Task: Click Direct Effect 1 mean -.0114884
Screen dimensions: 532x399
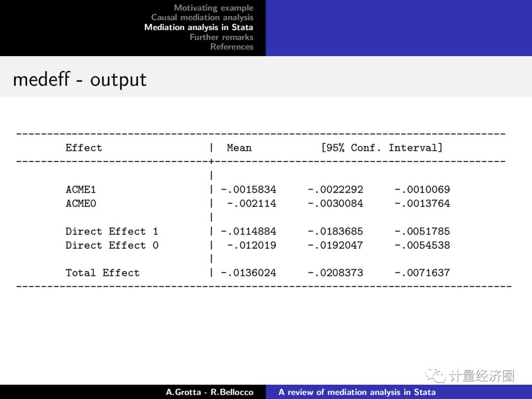Action: coord(249,232)
